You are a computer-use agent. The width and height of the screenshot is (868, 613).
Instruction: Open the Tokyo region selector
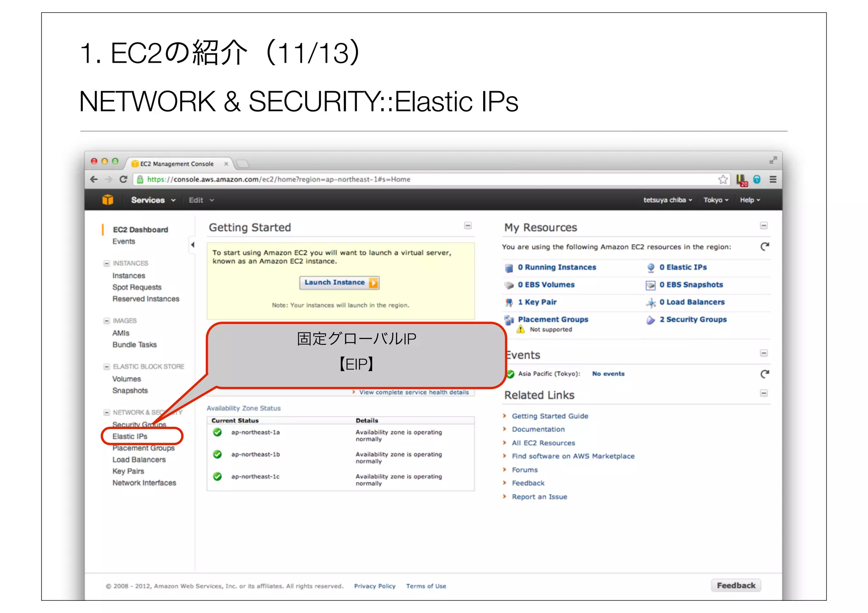click(716, 200)
